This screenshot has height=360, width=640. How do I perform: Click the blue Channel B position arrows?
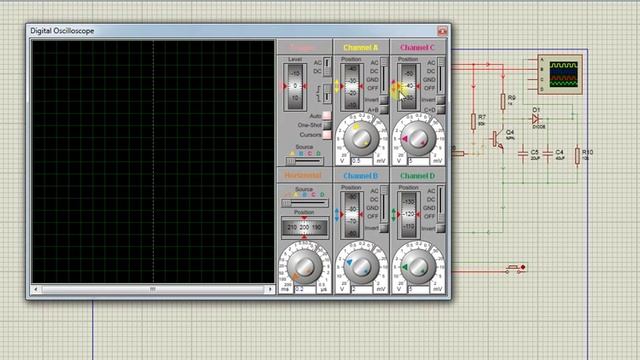click(x=337, y=215)
